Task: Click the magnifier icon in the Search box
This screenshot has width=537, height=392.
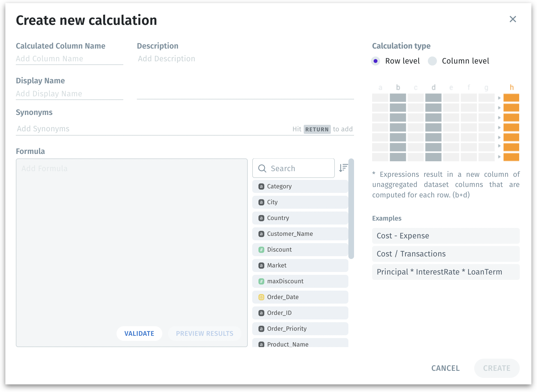Action: click(x=262, y=169)
